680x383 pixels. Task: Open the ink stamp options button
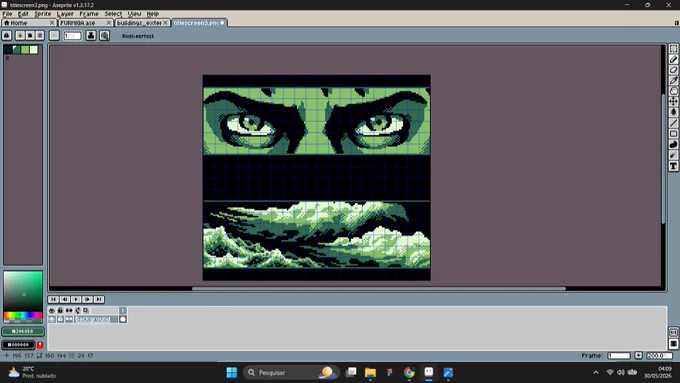tap(91, 36)
